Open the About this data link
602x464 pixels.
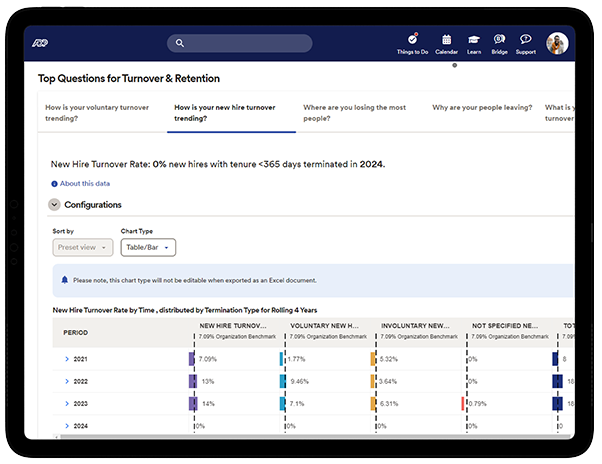pyautogui.click(x=85, y=184)
